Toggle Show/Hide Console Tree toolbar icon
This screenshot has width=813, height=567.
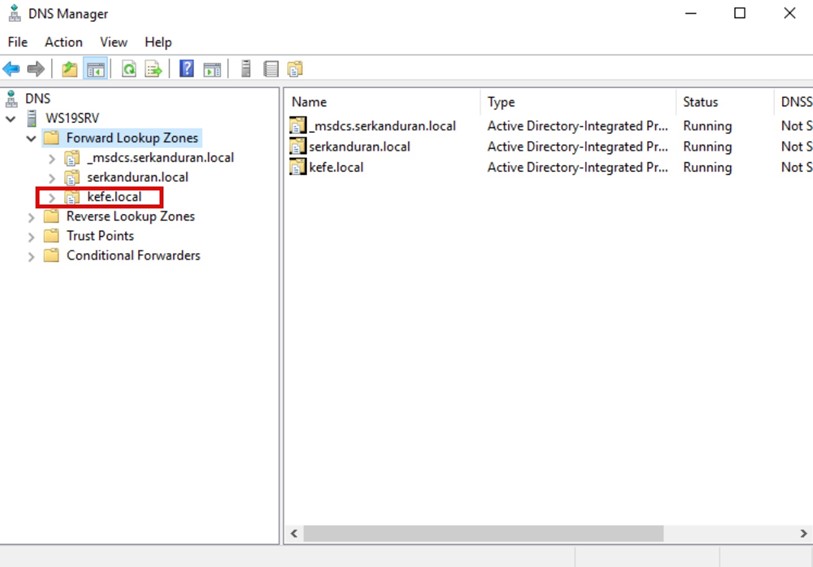[95, 68]
